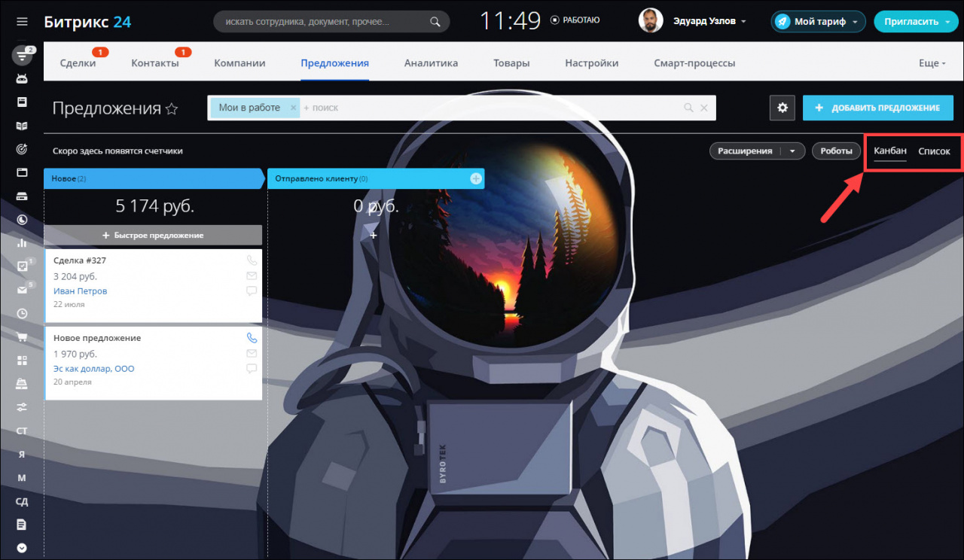Open the CRM funnel icon in the sidebar

(22, 55)
